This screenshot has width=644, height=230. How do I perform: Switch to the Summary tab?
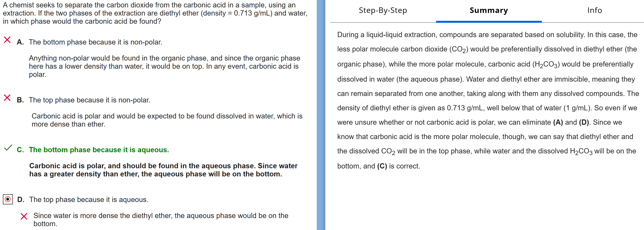489,11
